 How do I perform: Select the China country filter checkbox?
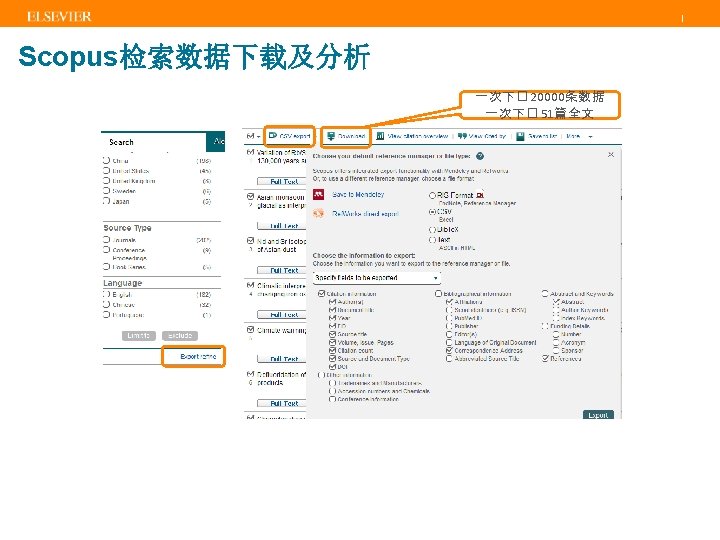click(x=107, y=160)
